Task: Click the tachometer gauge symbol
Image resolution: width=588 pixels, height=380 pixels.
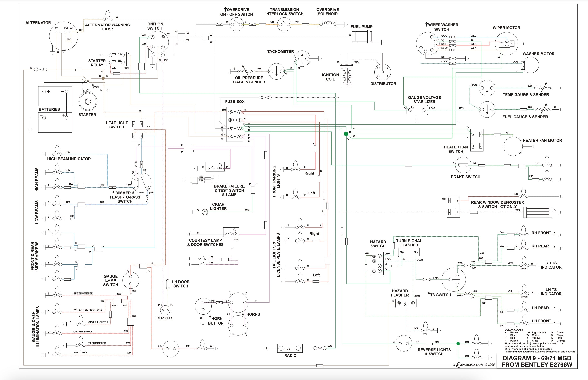Action: point(302,59)
